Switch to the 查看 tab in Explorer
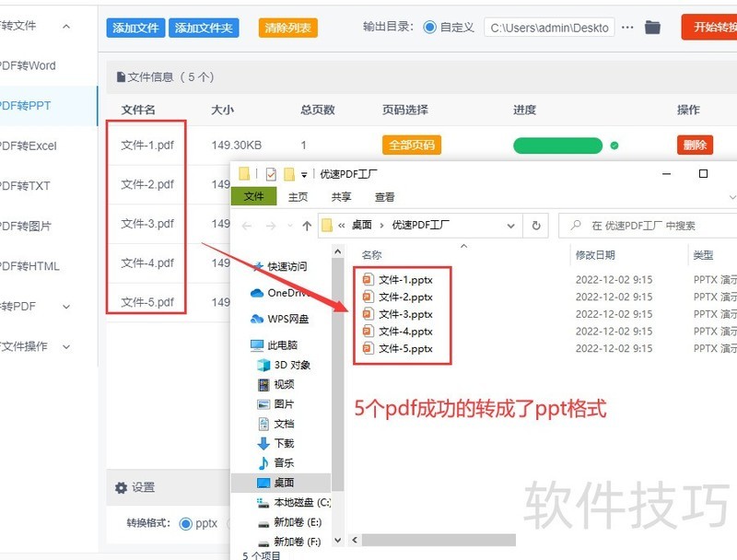737x560 pixels. (383, 196)
